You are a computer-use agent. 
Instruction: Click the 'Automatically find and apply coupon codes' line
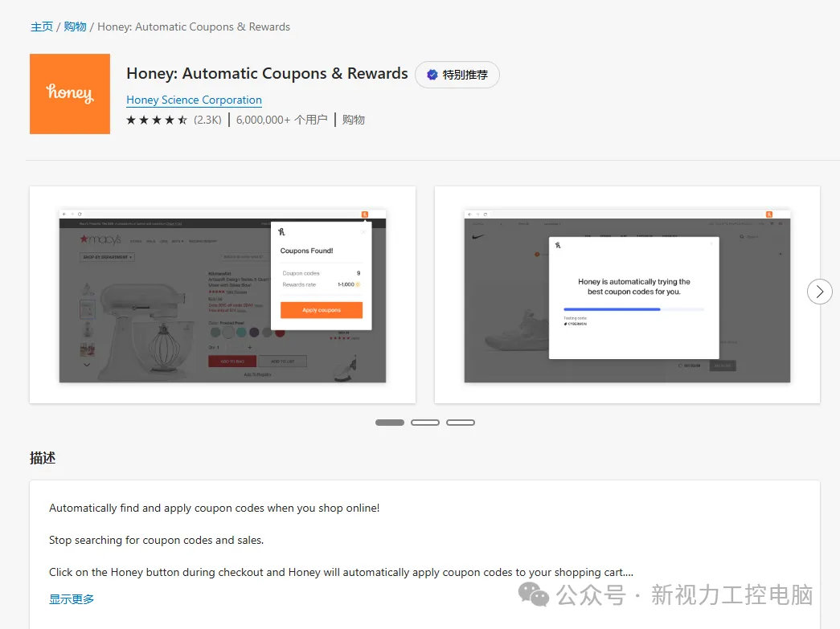click(215, 508)
